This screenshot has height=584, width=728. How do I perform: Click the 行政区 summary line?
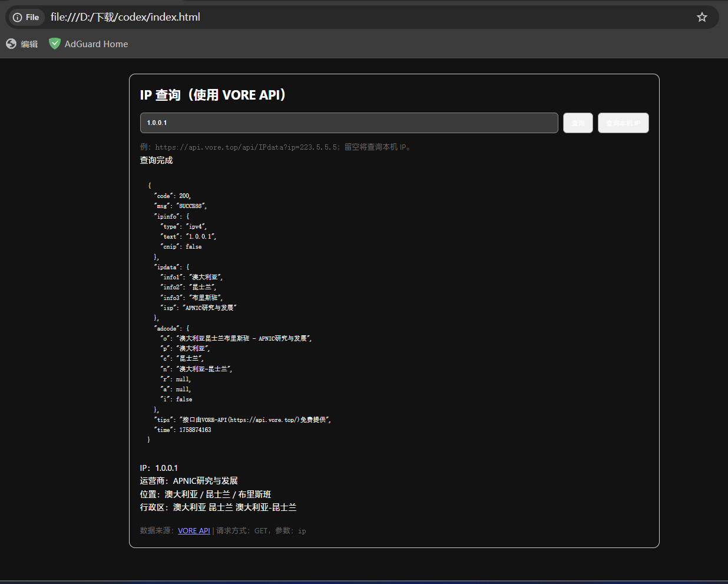[218, 507]
